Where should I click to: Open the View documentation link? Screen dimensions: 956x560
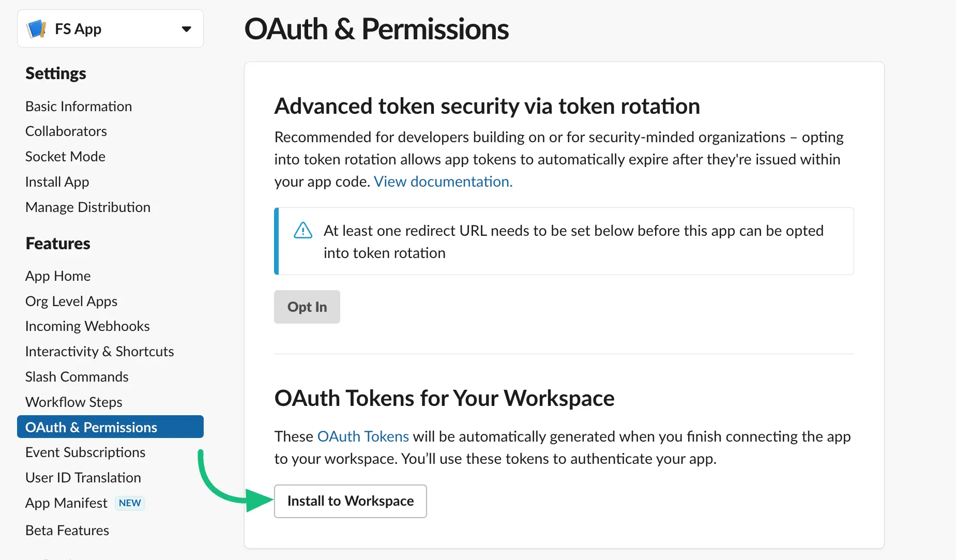pyautogui.click(x=442, y=181)
